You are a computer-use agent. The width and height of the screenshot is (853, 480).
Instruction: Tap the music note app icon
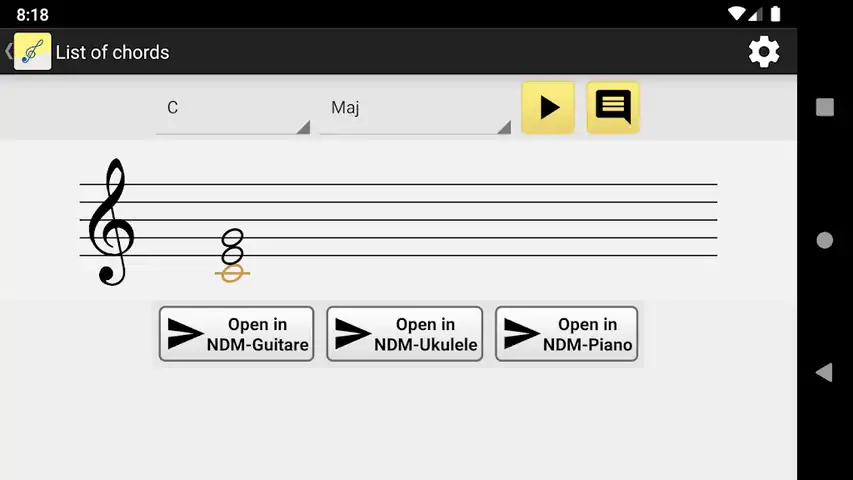click(x=33, y=52)
